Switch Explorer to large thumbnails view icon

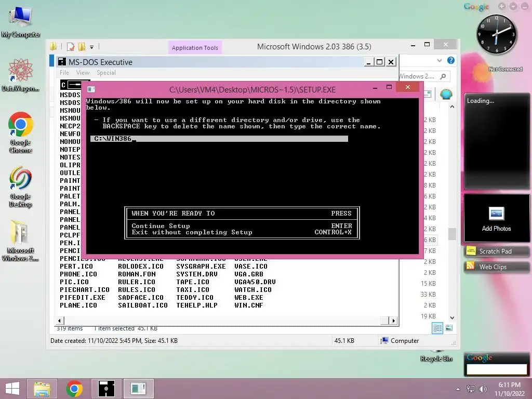[x=449, y=328]
